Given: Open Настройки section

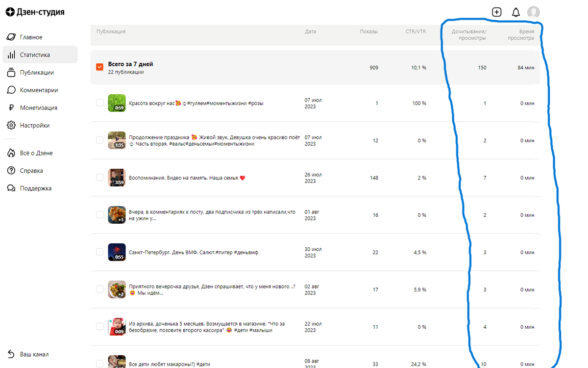Looking at the screenshot, I should [x=35, y=126].
